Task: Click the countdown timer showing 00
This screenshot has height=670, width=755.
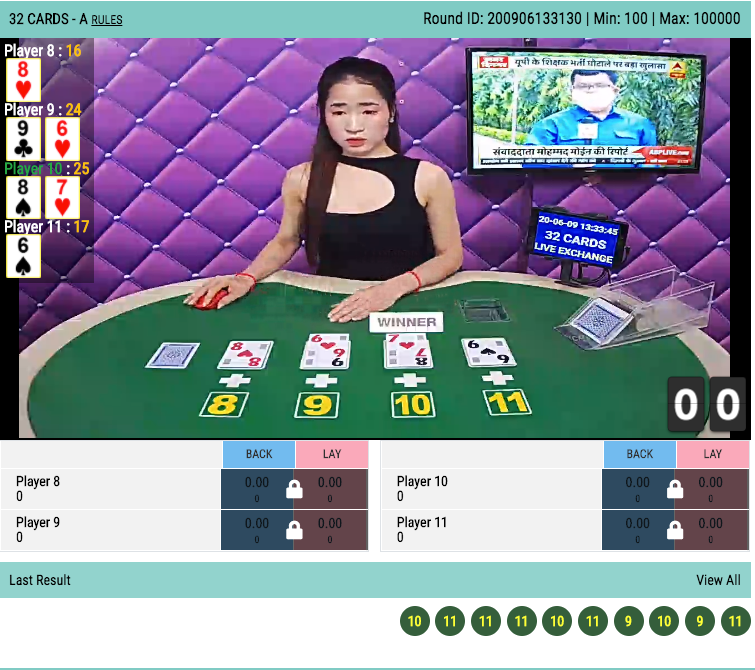Action: click(x=707, y=404)
